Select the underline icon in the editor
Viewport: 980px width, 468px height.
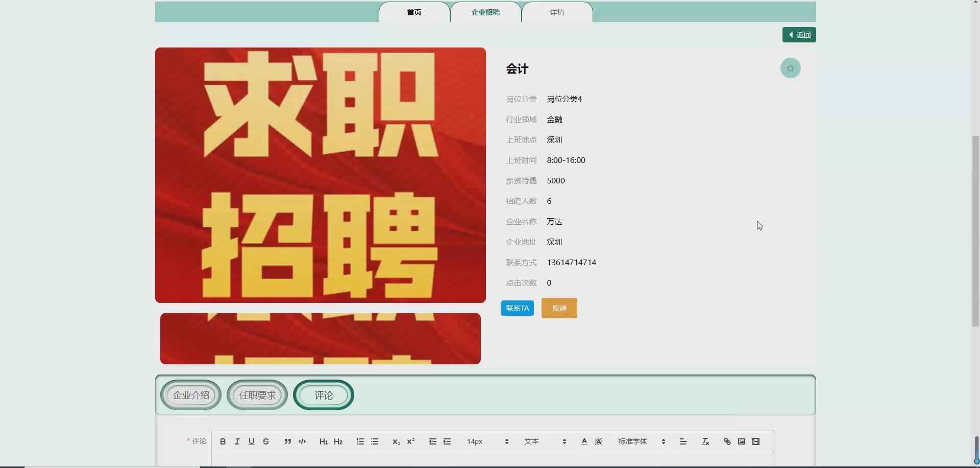[251, 441]
